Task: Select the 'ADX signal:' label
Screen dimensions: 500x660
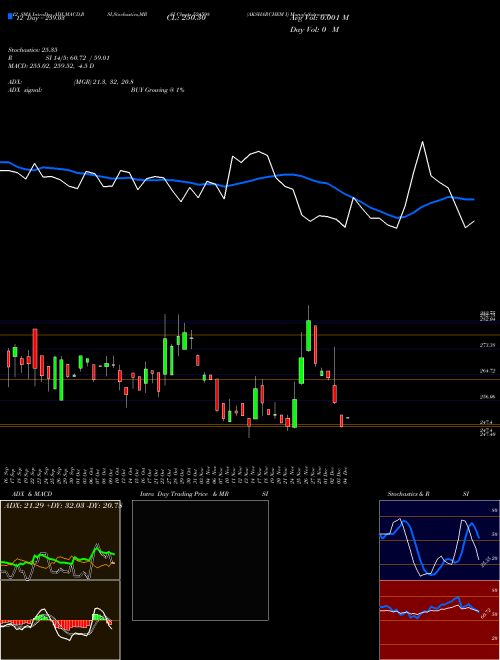Action: point(25,90)
